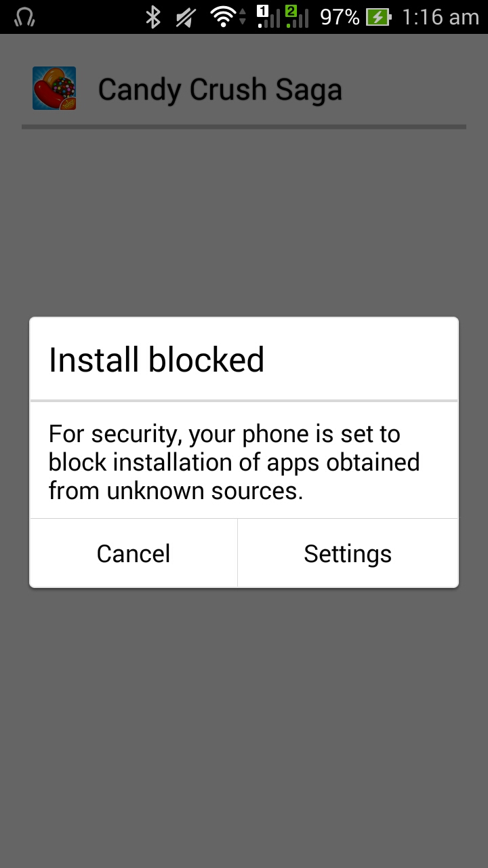
Task: Dismiss the dialog with Cancel
Action: (134, 553)
